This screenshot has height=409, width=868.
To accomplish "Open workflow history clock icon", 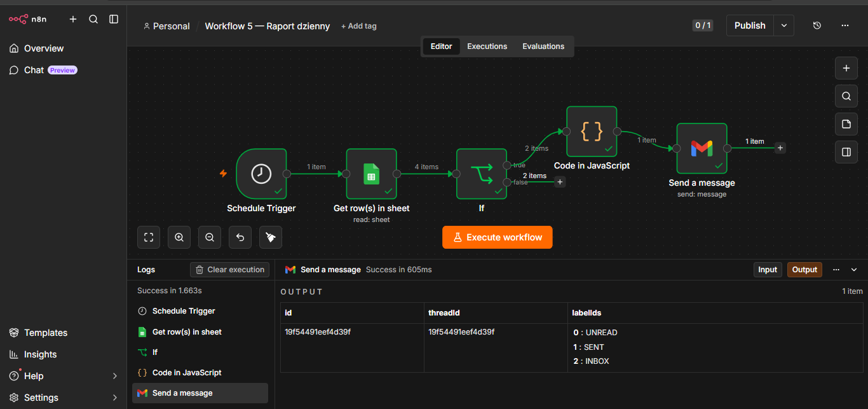I will coord(817,25).
